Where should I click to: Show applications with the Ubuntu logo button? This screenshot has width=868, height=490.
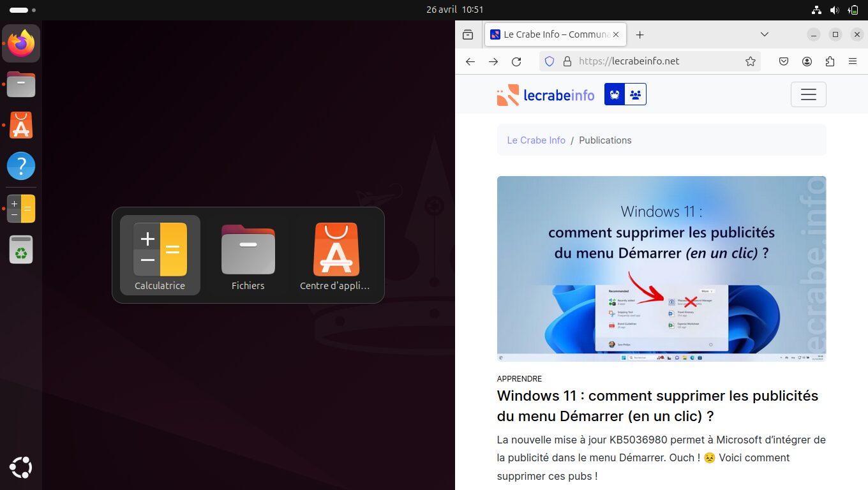21,468
